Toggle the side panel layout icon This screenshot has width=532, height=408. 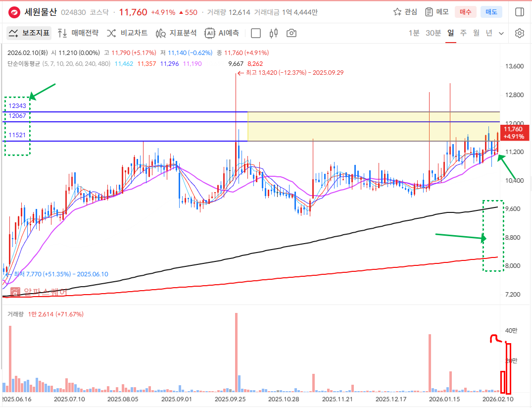(x=519, y=12)
